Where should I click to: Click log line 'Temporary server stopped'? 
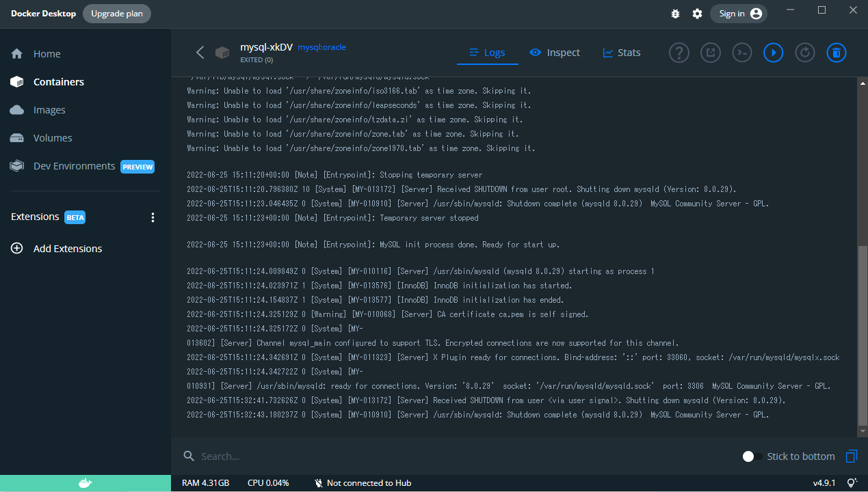332,218
